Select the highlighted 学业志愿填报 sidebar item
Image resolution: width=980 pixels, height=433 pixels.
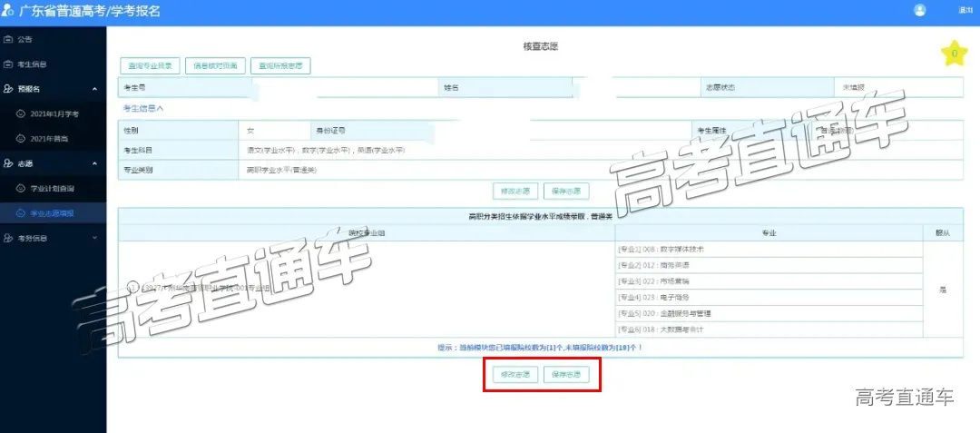click(x=54, y=213)
